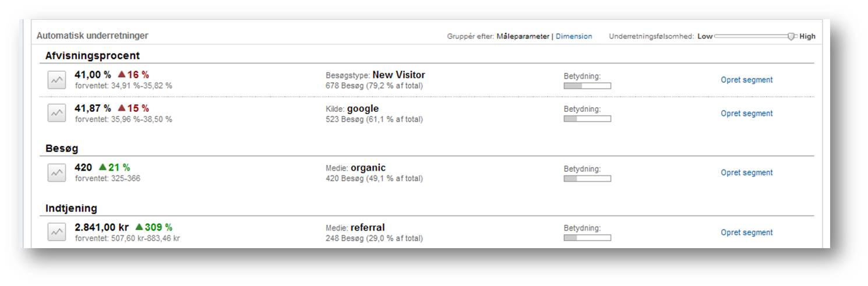Viewport: 868px width, 286px height.
Task: Select the Afvisningsprocent section heading
Action: (93, 56)
